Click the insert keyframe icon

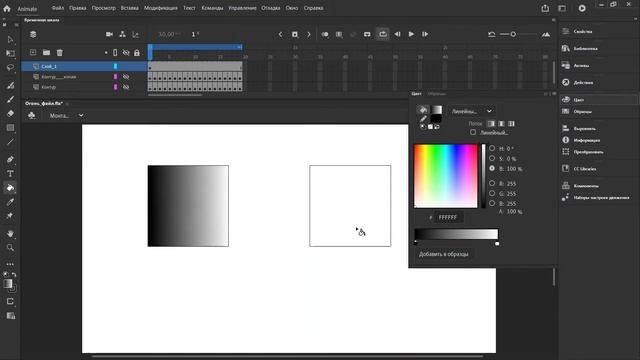click(x=295, y=34)
